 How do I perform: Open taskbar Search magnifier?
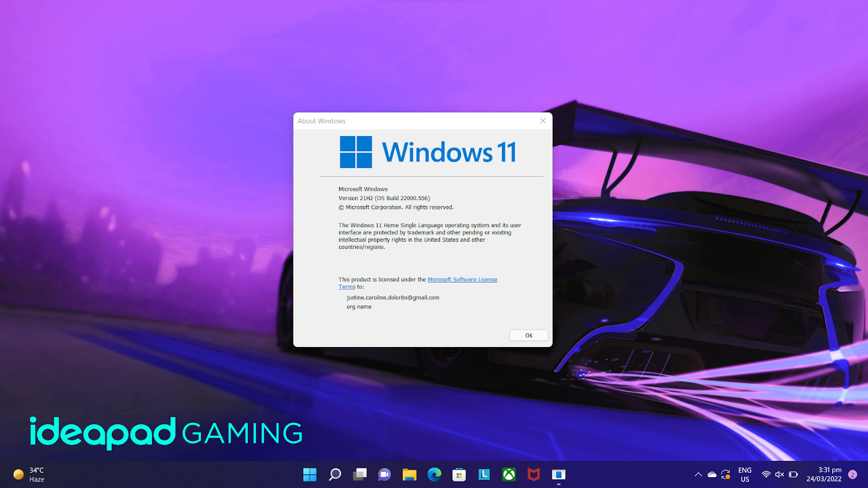coord(335,474)
